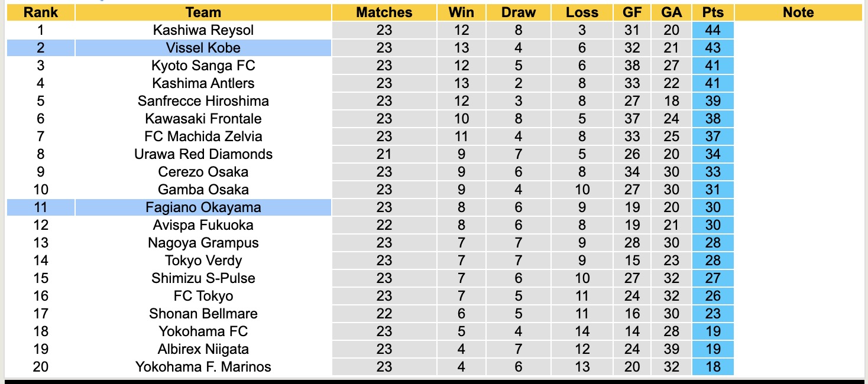Open the Kashiwa Reysol team row
This screenshot has width=868, height=384.
203,30
